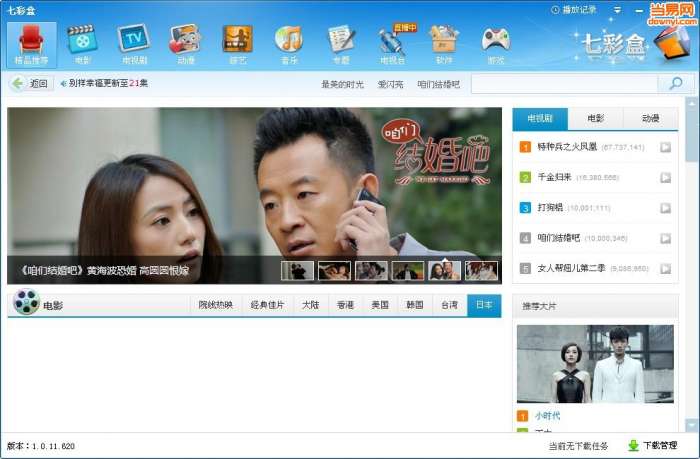This screenshot has width=700, height=459.
Task: Open ranking entry 女人帮妞儿第二季
Action: pyautogui.click(x=571, y=268)
